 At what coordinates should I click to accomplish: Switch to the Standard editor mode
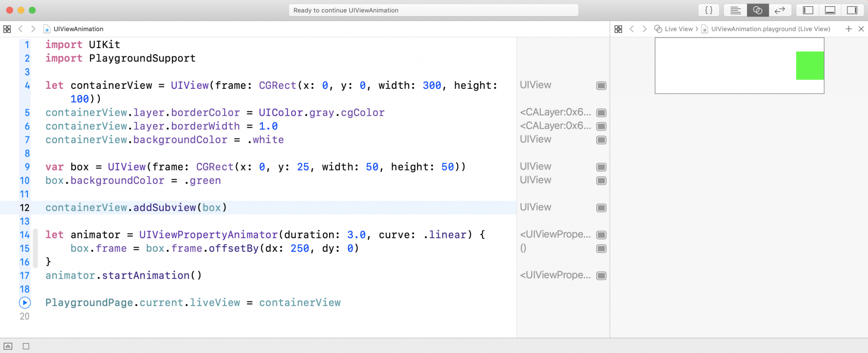click(735, 10)
